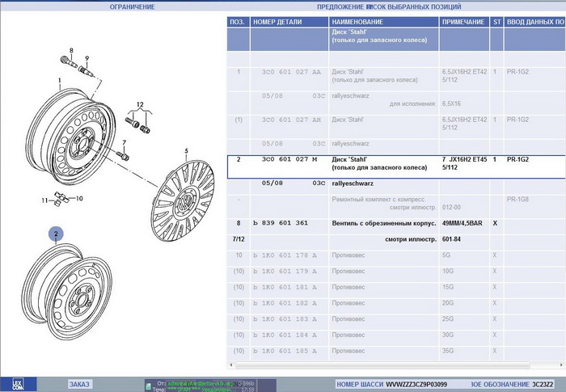Click the upper steel wheel drawing
The image size is (566, 392).
(x=71, y=137)
